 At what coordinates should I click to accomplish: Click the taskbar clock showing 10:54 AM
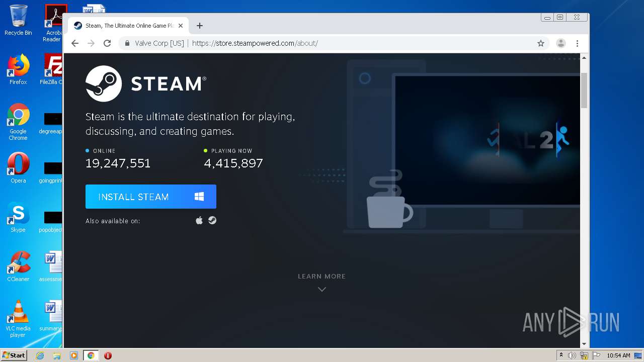point(618,355)
